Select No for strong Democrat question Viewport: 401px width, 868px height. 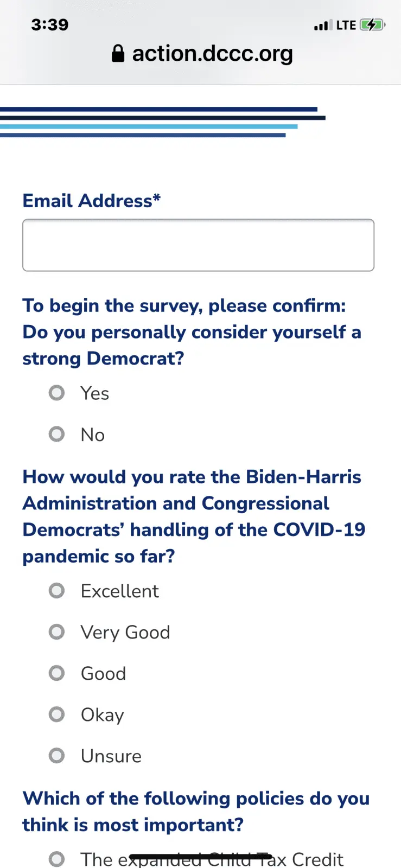(57, 434)
